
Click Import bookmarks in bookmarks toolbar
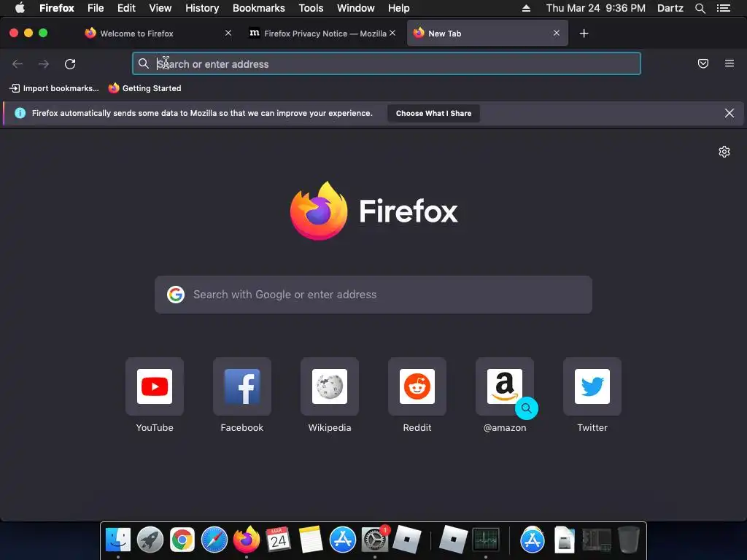[54, 88]
